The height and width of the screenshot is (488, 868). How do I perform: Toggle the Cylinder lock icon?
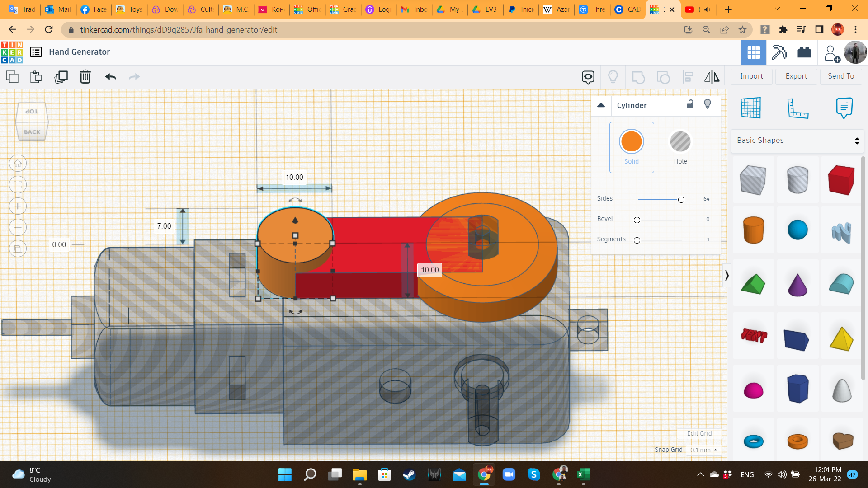pos(690,104)
